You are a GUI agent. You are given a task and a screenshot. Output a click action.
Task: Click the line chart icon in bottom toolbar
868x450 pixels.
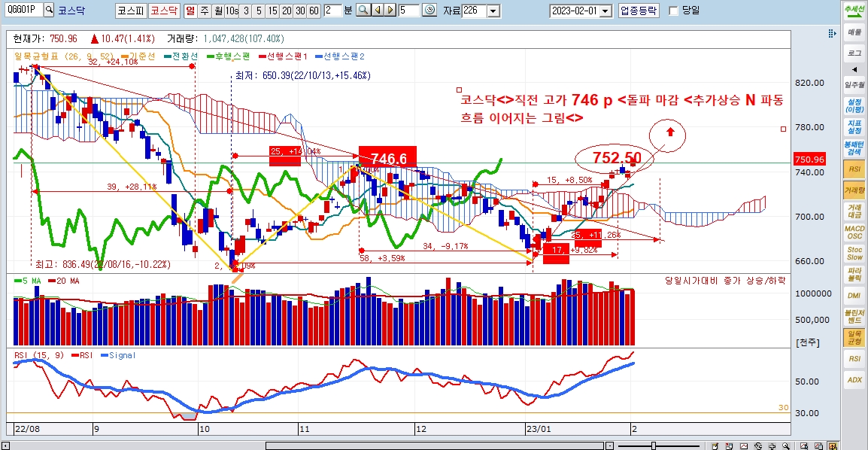tap(743, 445)
